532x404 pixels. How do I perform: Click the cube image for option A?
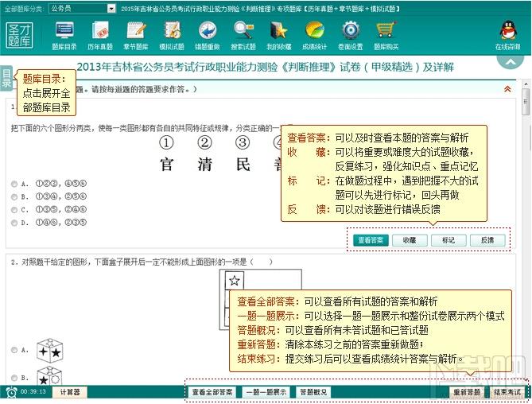click(49, 351)
